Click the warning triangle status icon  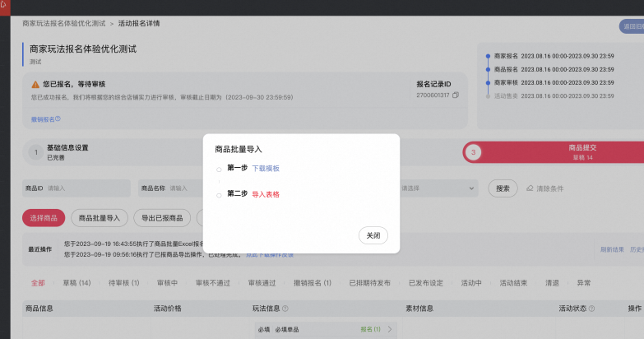click(x=35, y=85)
